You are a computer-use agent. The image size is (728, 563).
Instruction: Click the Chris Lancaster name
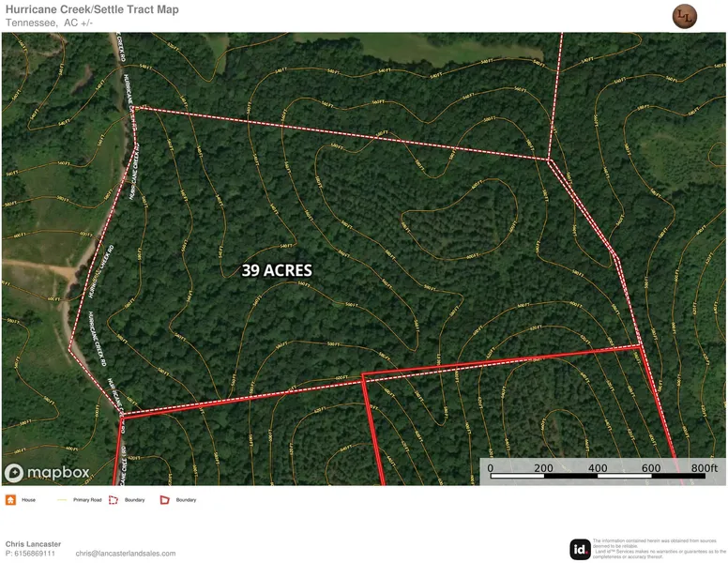click(33, 544)
